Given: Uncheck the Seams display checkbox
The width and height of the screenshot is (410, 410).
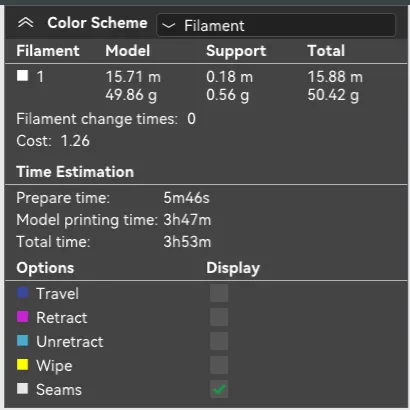Looking at the screenshot, I should tap(219, 389).
